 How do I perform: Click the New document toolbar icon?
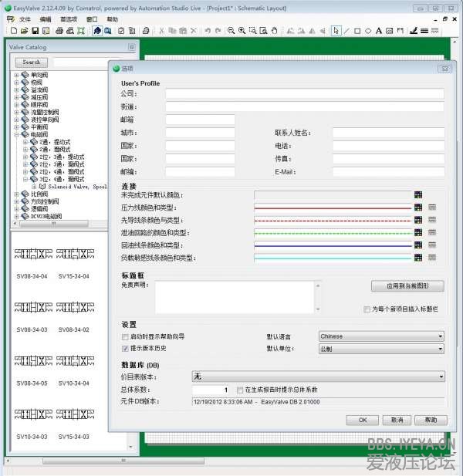click(14, 31)
